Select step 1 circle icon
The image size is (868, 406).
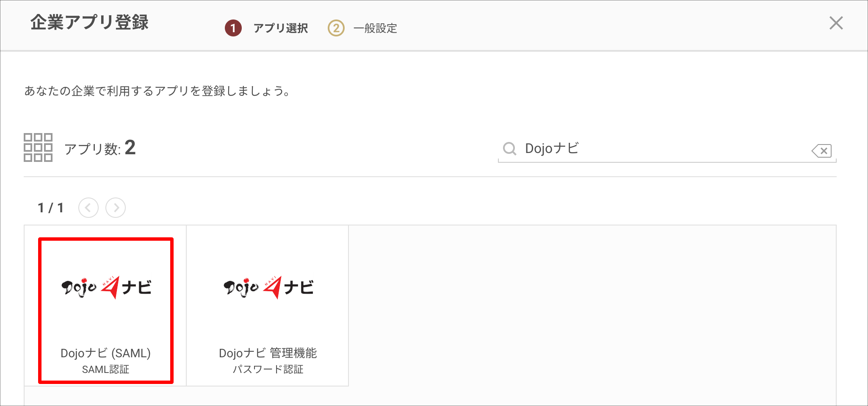point(233,28)
